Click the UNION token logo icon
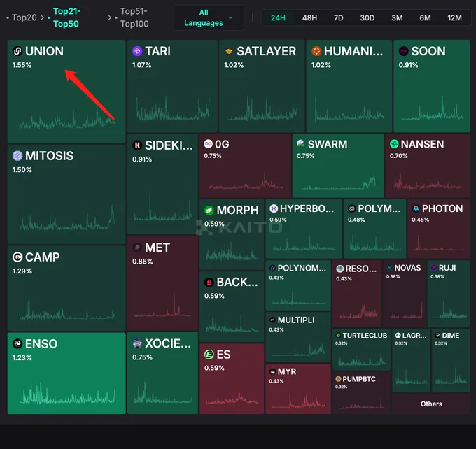This screenshot has width=476, height=449. click(17, 51)
